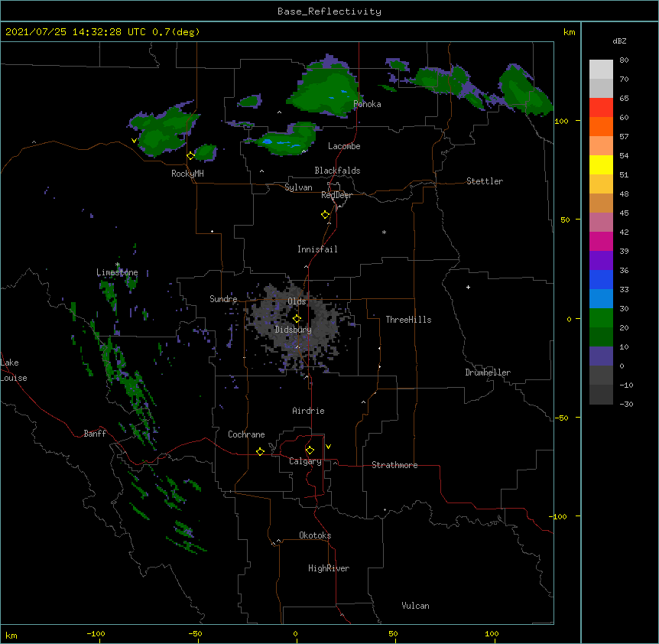Click the Stettler town label

[485, 181]
